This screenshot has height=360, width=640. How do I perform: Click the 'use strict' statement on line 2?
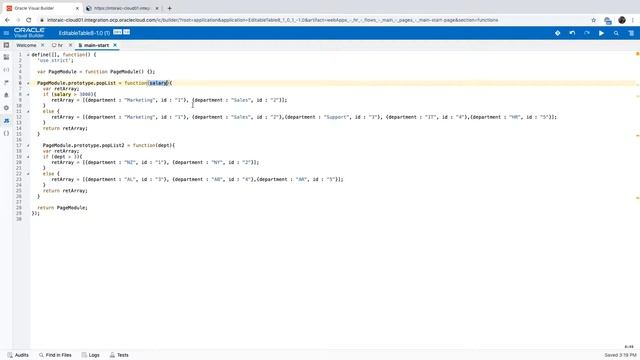[x=56, y=60]
